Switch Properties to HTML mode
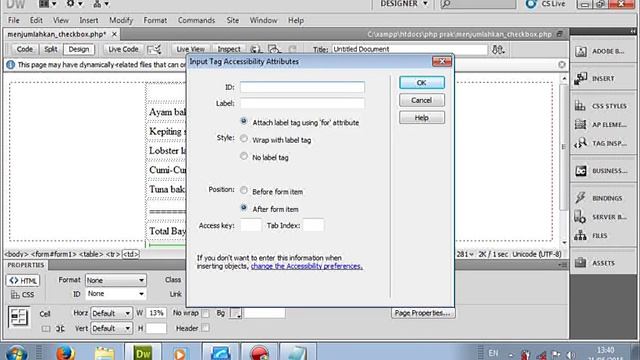Viewport: 640px width, 360px height. click(x=23, y=280)
